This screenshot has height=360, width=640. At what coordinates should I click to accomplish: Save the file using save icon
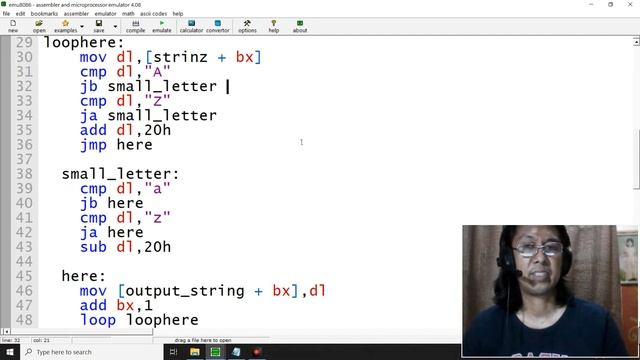99,26
